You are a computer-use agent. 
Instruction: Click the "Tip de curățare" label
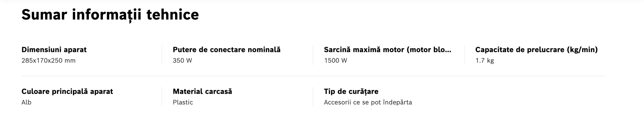click(351, 91)
